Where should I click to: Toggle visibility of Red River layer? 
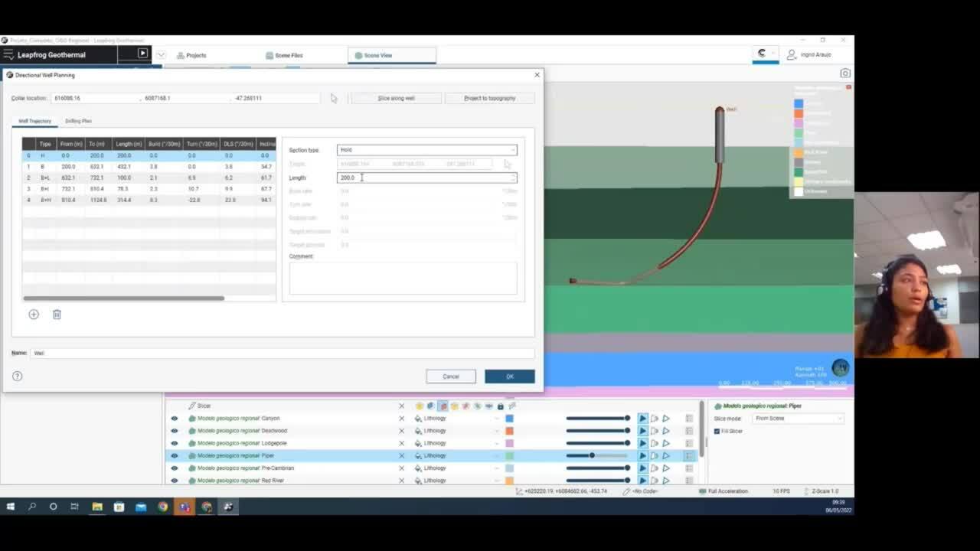(174, 481)
